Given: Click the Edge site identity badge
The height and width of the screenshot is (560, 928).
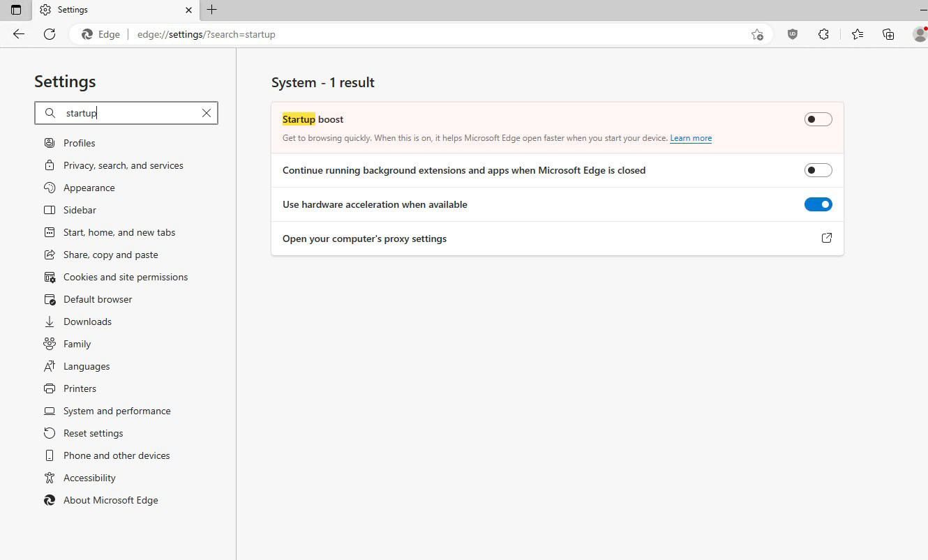Looking at the screenshot, I should click(101, 34).
